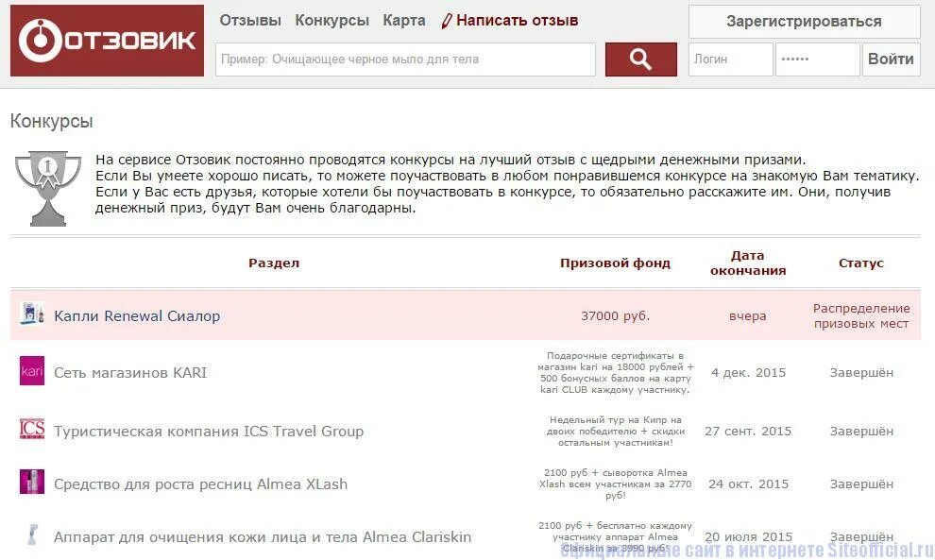
Task: Open the Карта menu item
Action: (x=404, y=20)
